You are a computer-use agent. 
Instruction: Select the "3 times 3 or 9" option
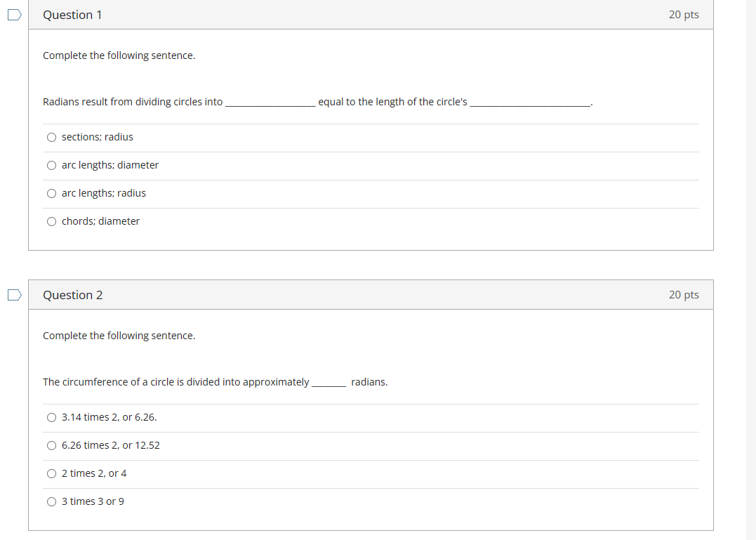point(51,501)
